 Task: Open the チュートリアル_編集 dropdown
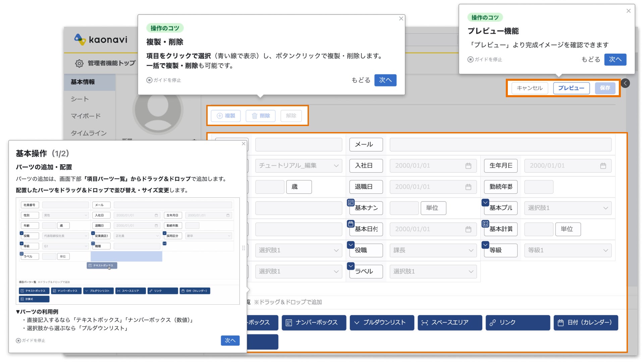coord(298,166)
